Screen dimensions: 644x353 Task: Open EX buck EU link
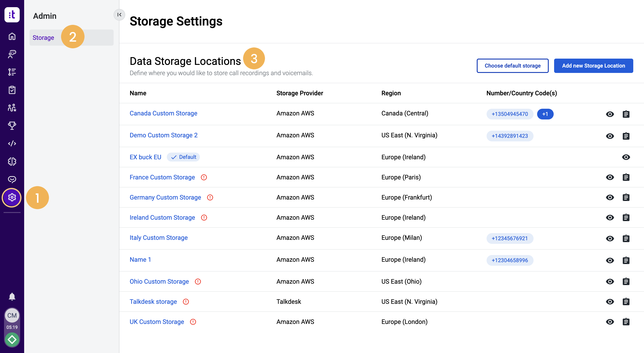pyautogui.click(x=146, y=157)
